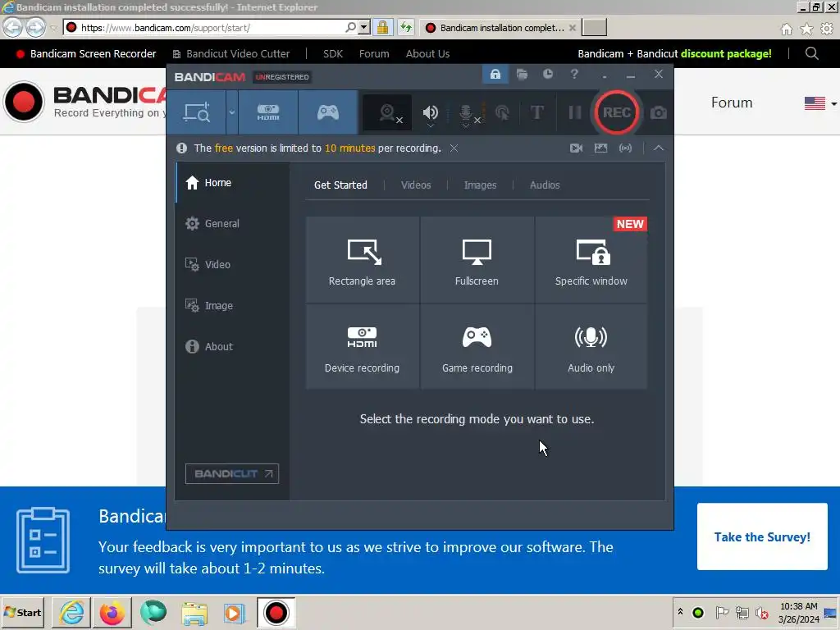The image size is (840, 630).
Task: Choose Audio only recording tile
Action: coord(591,347)
